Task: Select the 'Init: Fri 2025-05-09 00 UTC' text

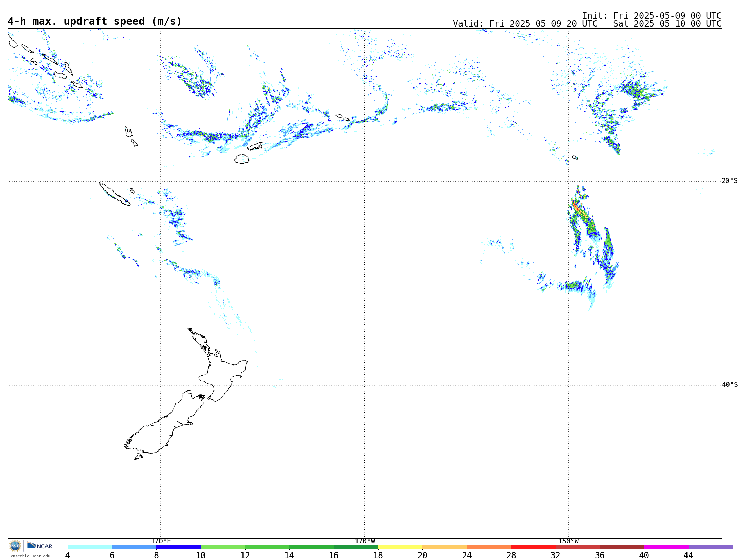Action: tap(652, 16)
